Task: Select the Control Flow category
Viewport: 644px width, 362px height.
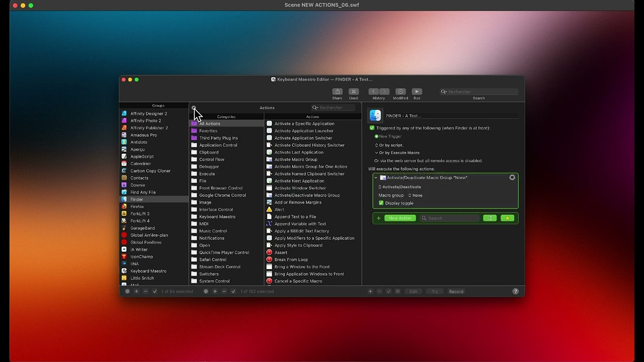Action: [x=227, y=159]
